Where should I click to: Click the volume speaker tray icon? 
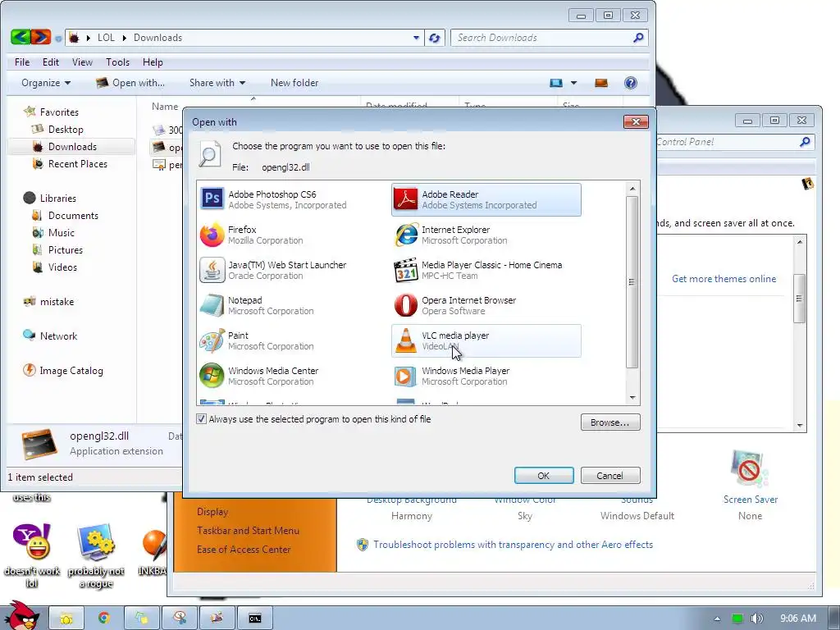tap(756, 619)
